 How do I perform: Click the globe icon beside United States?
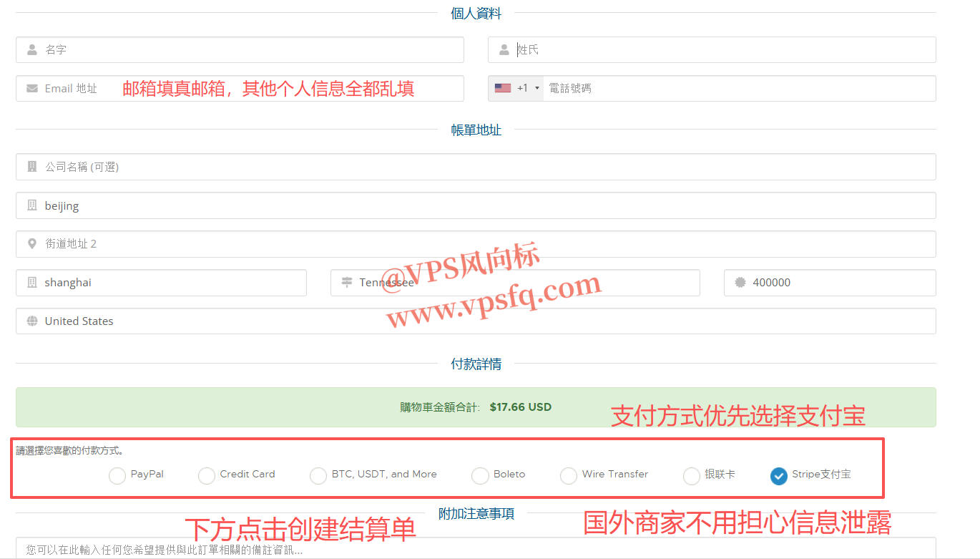(32, 321)
